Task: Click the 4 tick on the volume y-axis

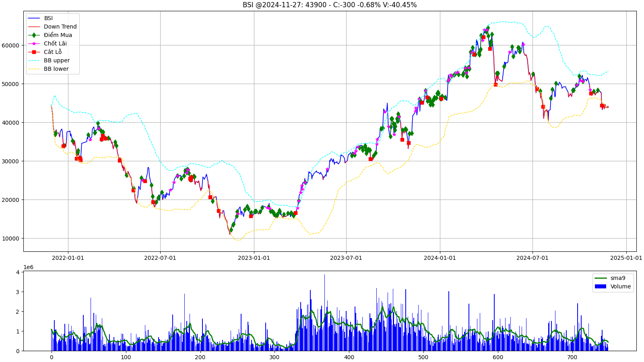Action: click(x=18, y=272)
